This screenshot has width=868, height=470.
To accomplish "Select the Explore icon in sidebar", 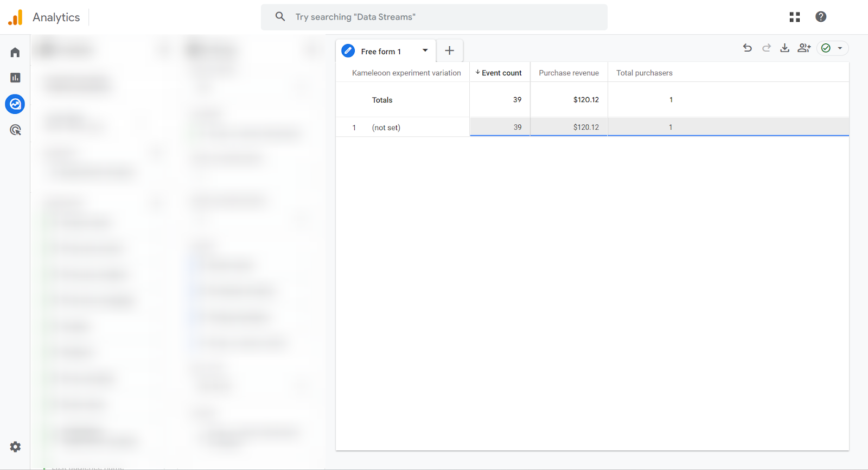I will coord(15,104).
